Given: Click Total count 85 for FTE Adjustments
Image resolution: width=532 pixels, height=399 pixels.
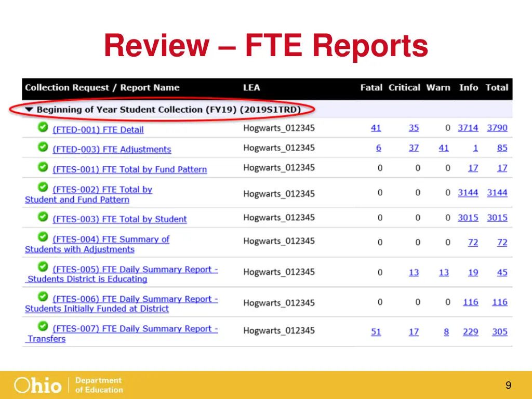Looking at the screenshot, I should pyautogui.click(x=502, y=148).
